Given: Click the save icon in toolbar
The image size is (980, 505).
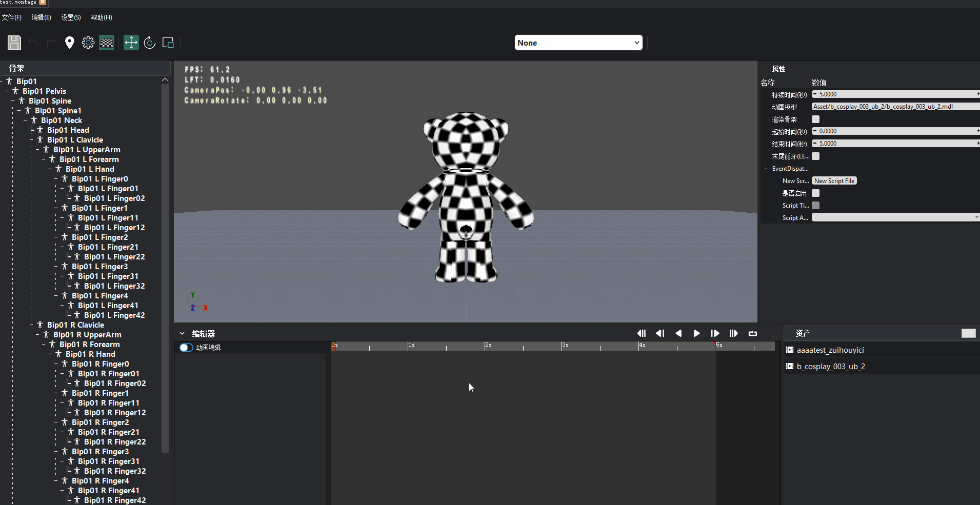Looking at the screenshot, I should coord(14,43).
